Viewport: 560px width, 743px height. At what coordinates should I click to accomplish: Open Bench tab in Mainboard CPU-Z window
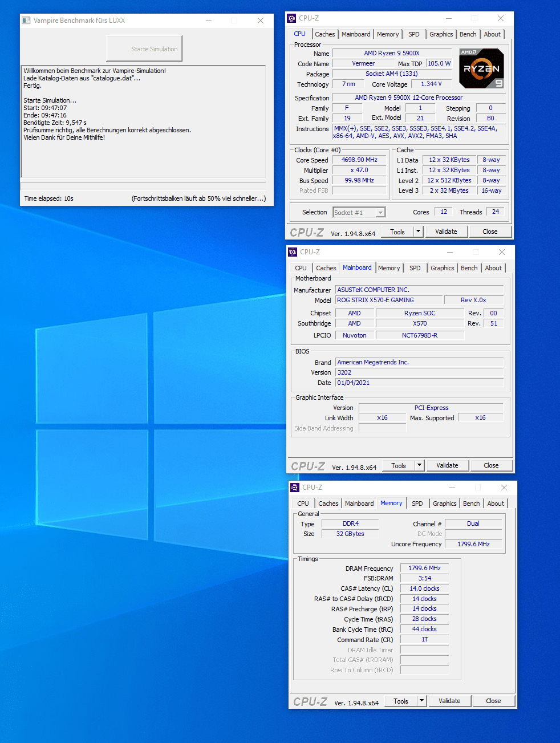click(x=469, y=268)
